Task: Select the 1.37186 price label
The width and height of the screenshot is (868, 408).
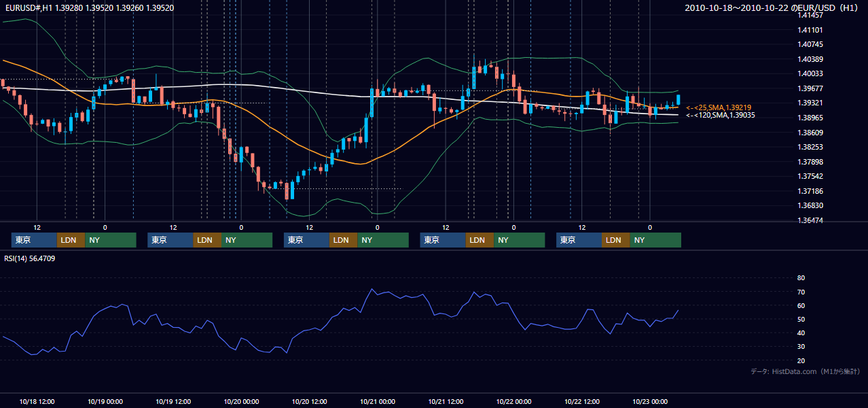Action: point(810,191)
